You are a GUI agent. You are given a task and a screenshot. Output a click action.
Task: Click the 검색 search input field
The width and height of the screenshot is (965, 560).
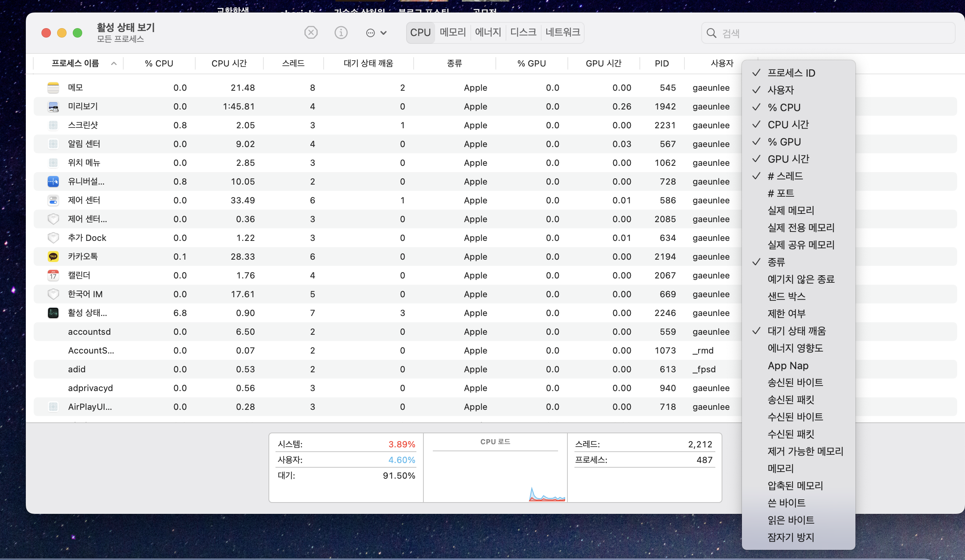coord(828,33)
